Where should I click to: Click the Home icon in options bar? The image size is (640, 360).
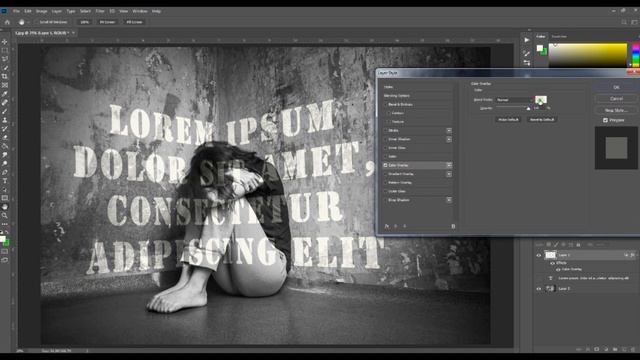tap(7, 22)
